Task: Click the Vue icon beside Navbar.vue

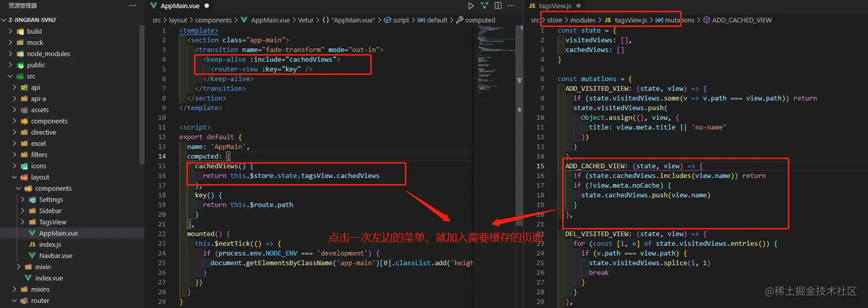Action: pos(33,256)
